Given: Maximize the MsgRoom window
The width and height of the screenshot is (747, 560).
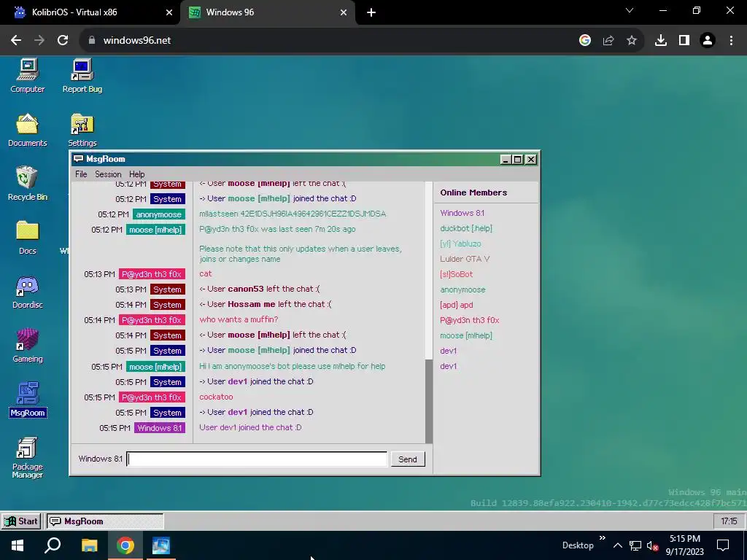Looking at the screenshot, I should pos(517,160).
